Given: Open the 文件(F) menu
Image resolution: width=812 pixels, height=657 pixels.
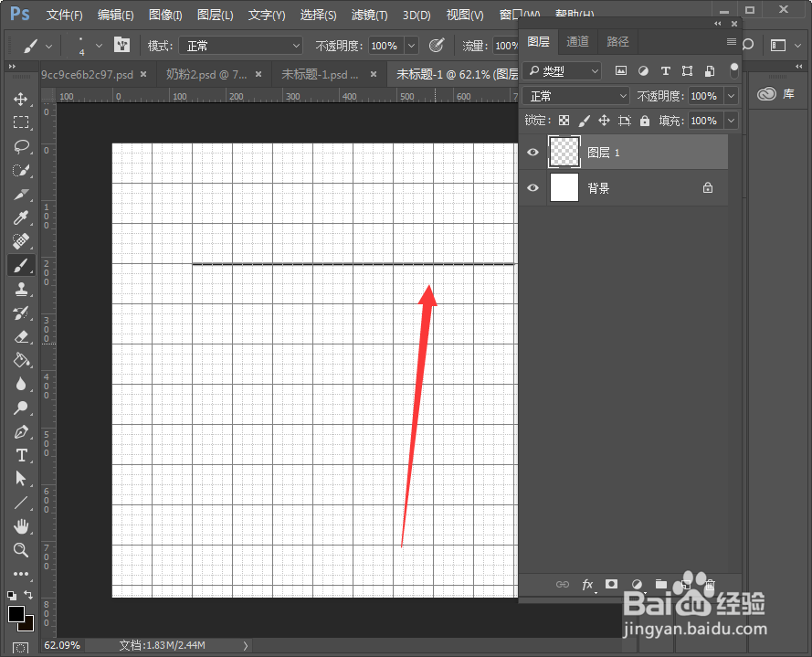Looking at the screenshot, I should pos(64,15).
